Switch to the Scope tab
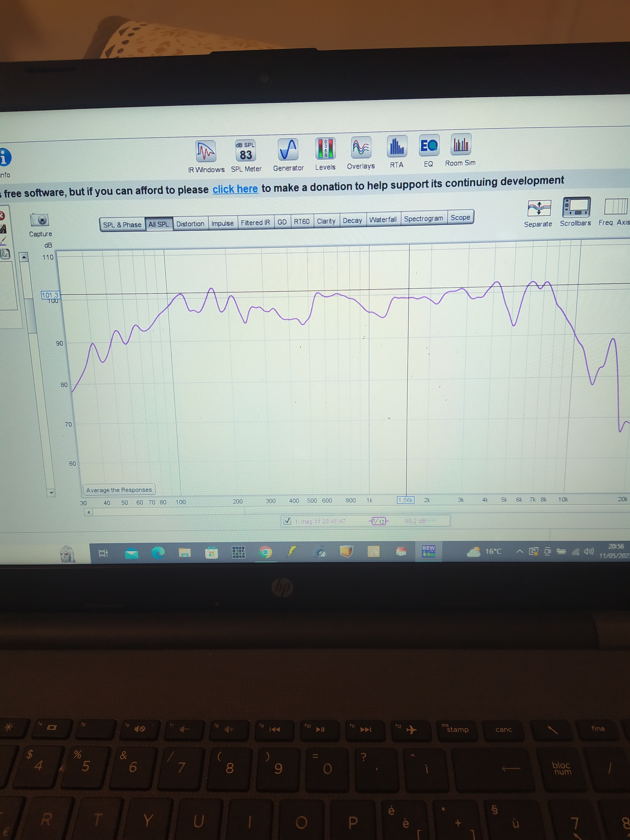The image size is (630, 840). tap(460, 217)
